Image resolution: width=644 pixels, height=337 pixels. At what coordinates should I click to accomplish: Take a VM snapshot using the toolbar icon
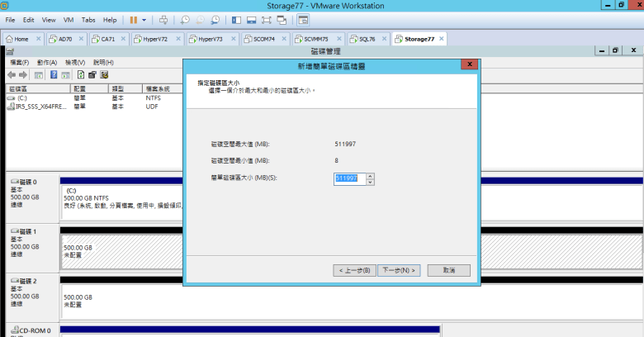pos(186,19)
